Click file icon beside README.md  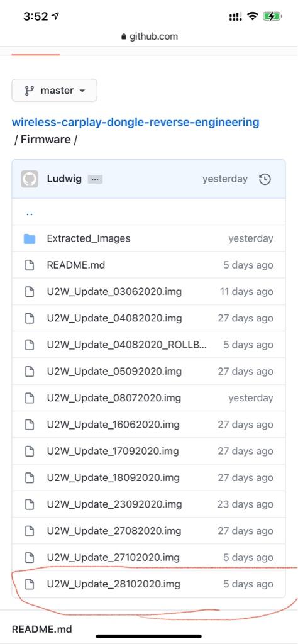[30, 265]
